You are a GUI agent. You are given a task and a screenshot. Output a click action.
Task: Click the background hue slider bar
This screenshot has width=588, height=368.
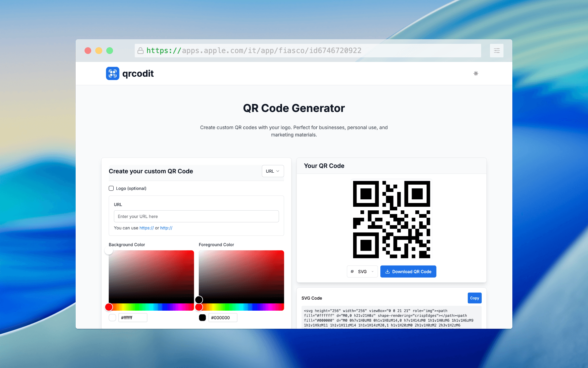[x=151, y=307]
